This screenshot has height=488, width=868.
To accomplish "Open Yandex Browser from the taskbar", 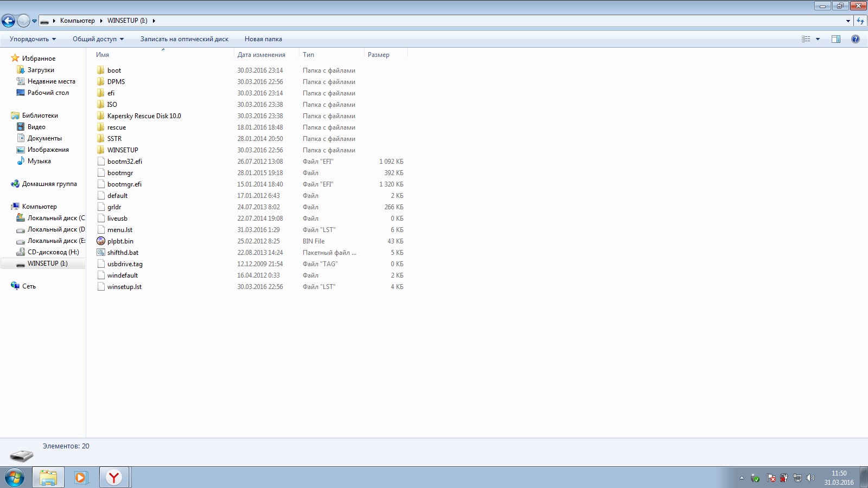I will point(114,477).
